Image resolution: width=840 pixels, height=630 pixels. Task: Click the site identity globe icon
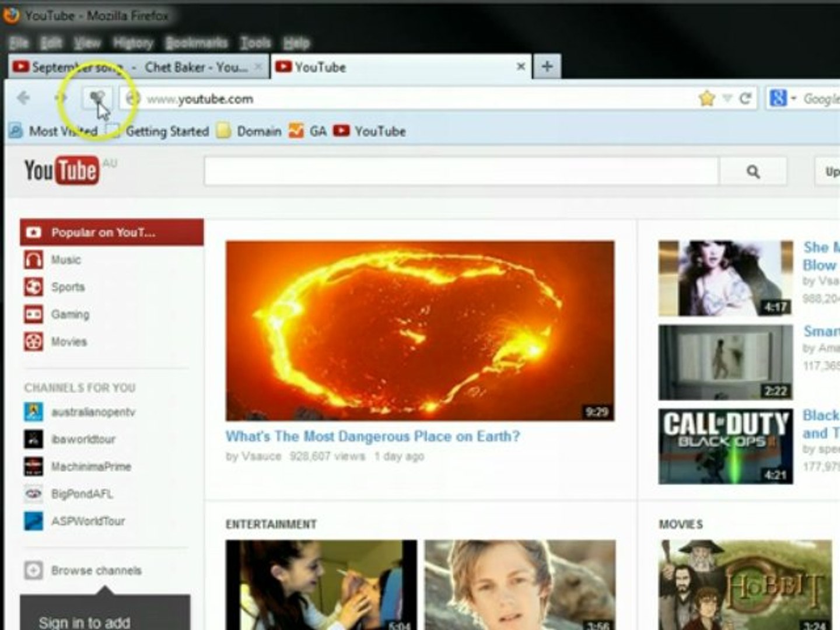click(132, 99)
